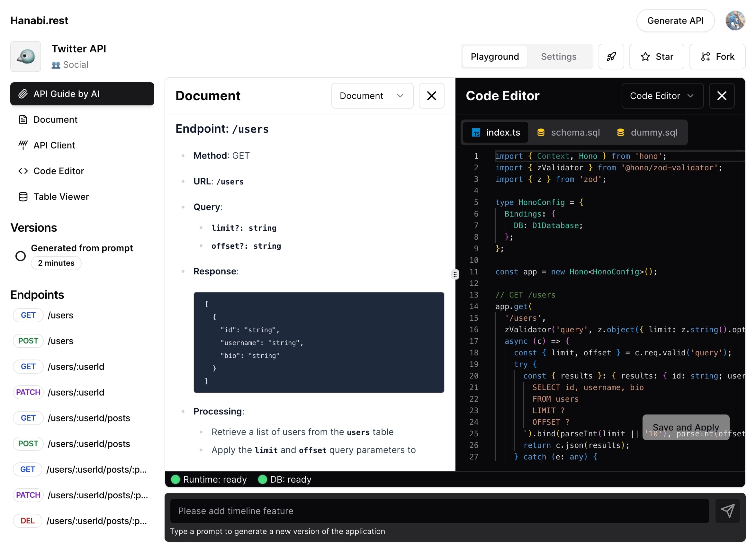Star the Twitter API project
The image size is (756, 552).
pos(656,57)
